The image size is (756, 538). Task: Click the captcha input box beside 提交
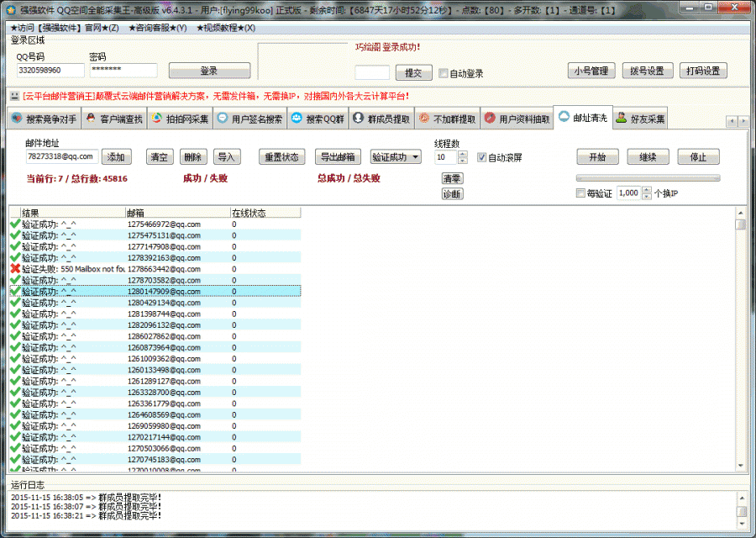click(x=372, y=73)
